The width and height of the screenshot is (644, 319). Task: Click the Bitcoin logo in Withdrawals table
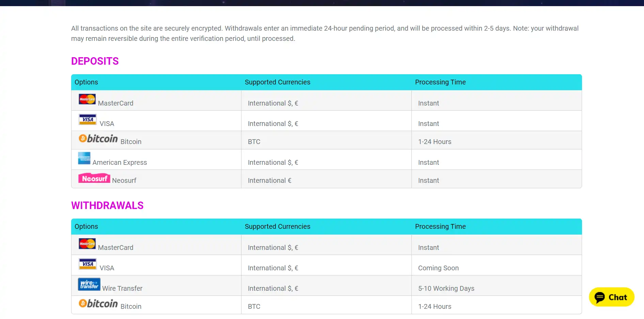click(x=98, y=303)
